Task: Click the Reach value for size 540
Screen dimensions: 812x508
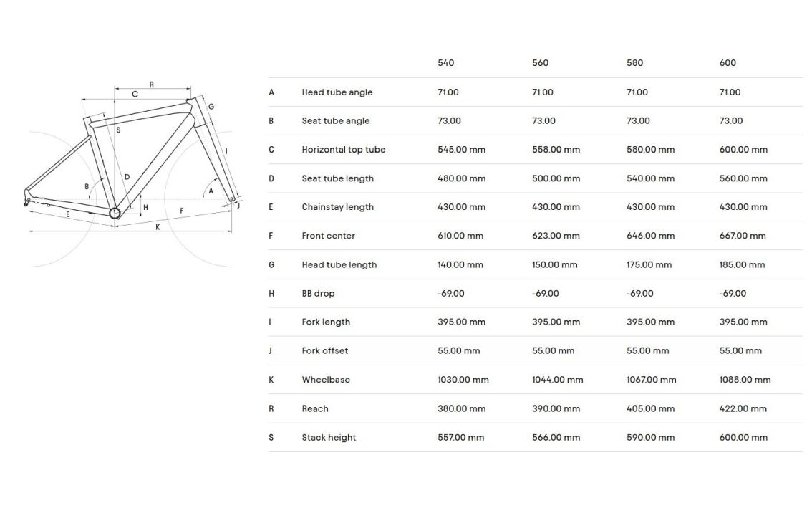Action: tap(461, 408)
